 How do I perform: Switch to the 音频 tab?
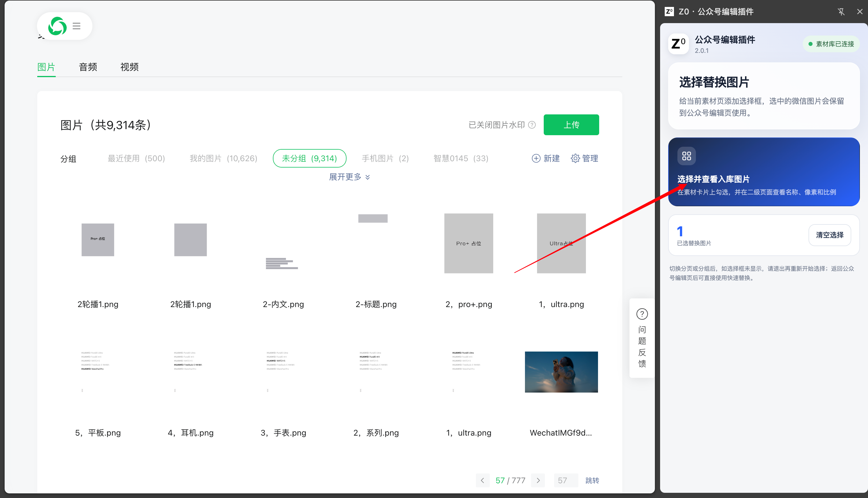[88, 67]
